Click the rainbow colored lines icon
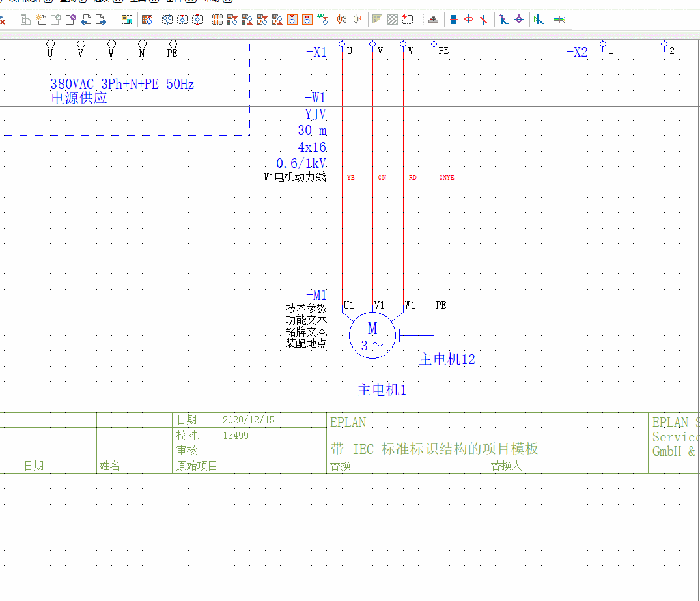This screenshot has width=700, height=601. click(x=559, y=20)
